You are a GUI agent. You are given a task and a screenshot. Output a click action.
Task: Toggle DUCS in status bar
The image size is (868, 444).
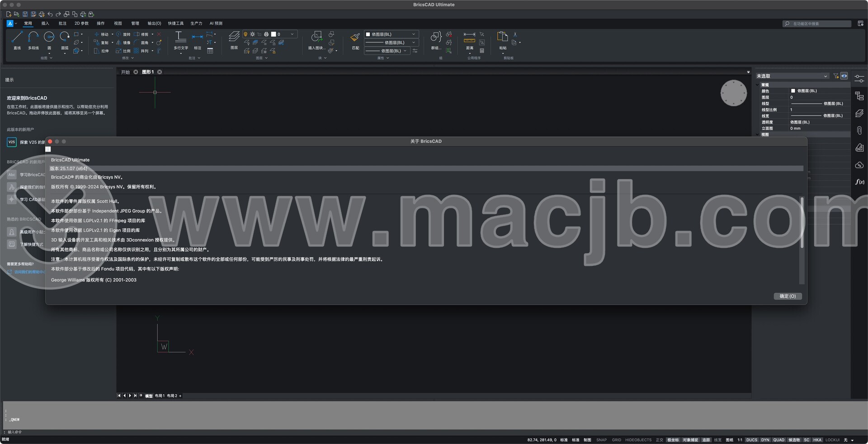(751, 440)
